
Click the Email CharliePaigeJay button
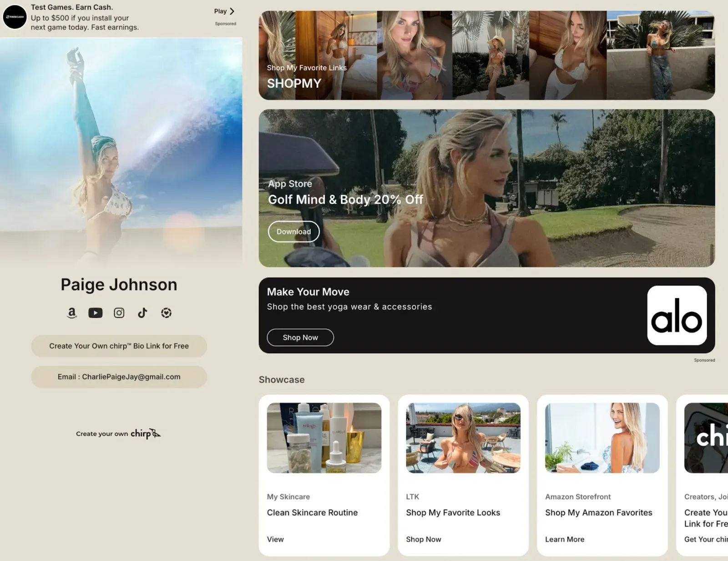click(x=119, y=377)
